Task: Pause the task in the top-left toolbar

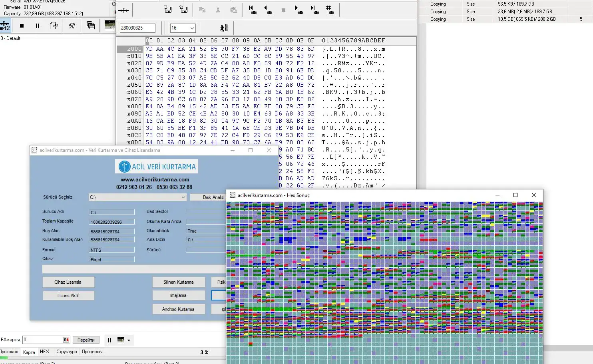Action: tap(37, 26)
